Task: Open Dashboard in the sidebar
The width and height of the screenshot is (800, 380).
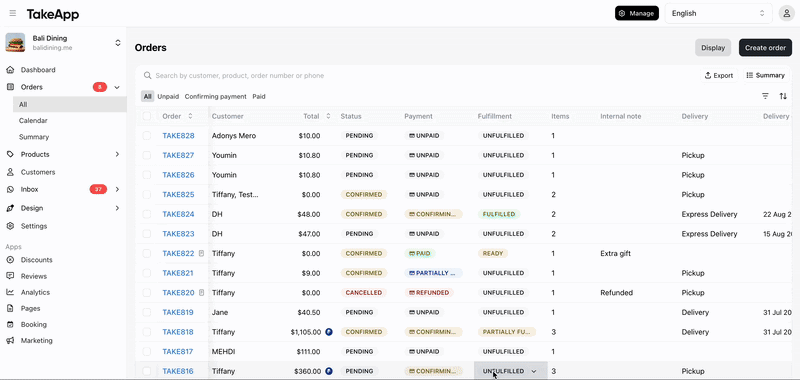Action: coord(38,70)
